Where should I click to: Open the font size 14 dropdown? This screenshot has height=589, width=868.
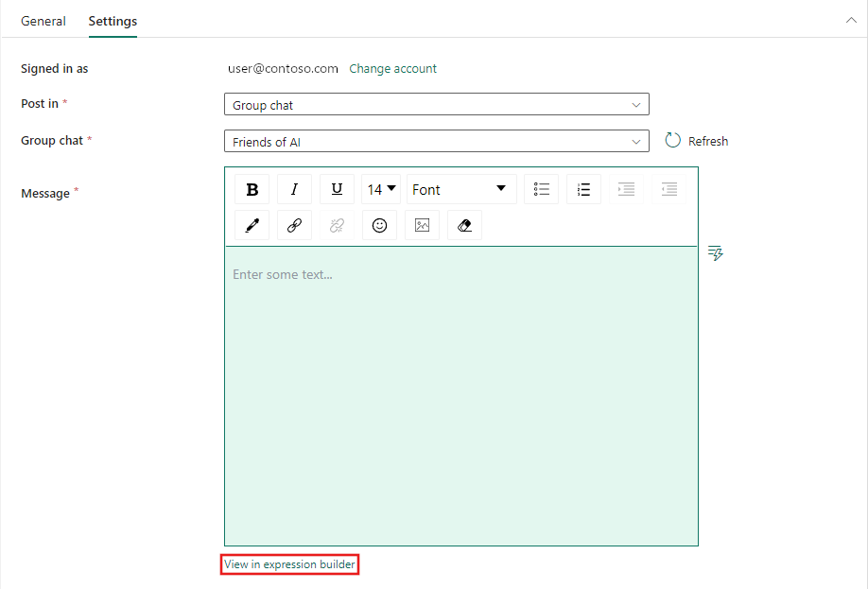click(381, 189)
